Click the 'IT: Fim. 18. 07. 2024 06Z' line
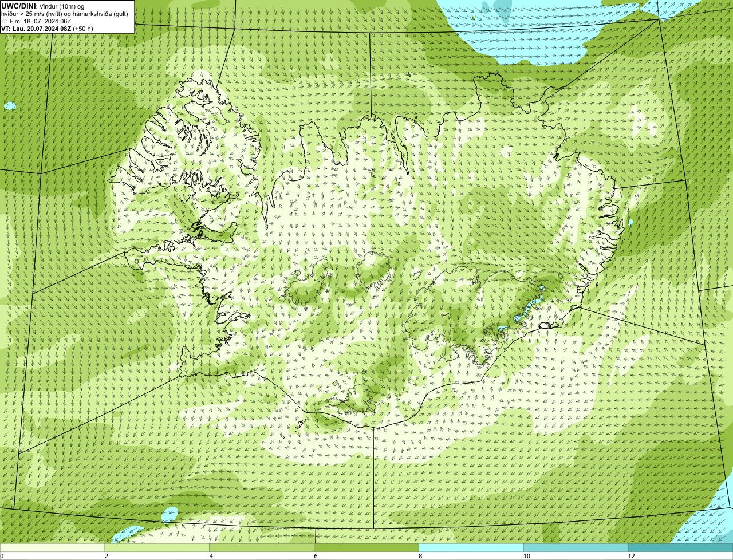The image size is (733, 560). pyautogui.click(x=36, y=21)
